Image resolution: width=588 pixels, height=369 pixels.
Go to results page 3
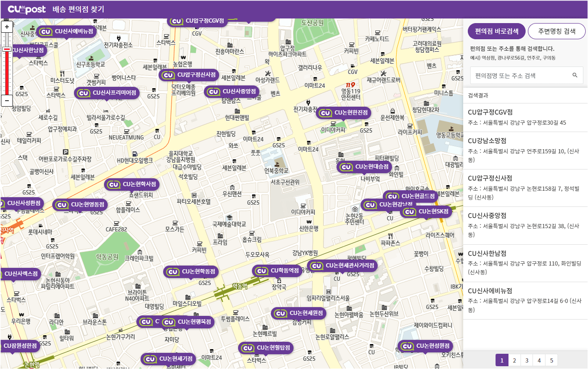pyautogui.click(x=527, y=360)
